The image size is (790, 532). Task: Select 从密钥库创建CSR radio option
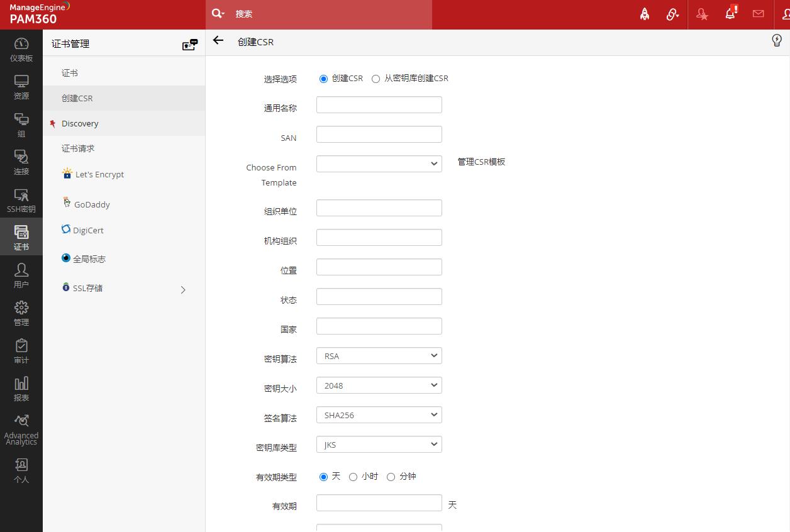(x=376, y=79)
